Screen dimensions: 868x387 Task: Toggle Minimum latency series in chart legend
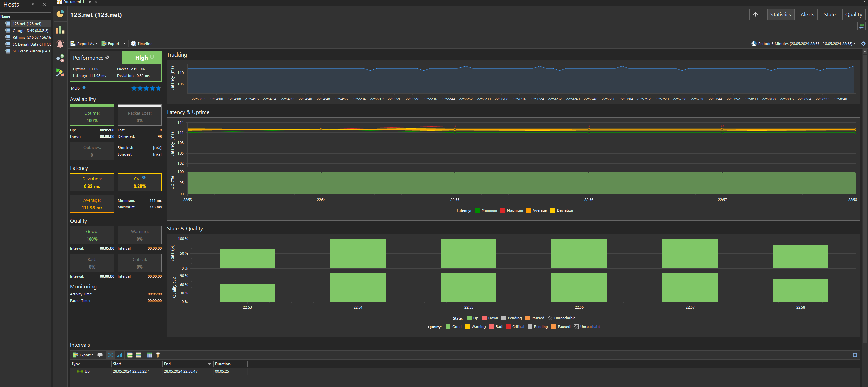coord(486,210)
